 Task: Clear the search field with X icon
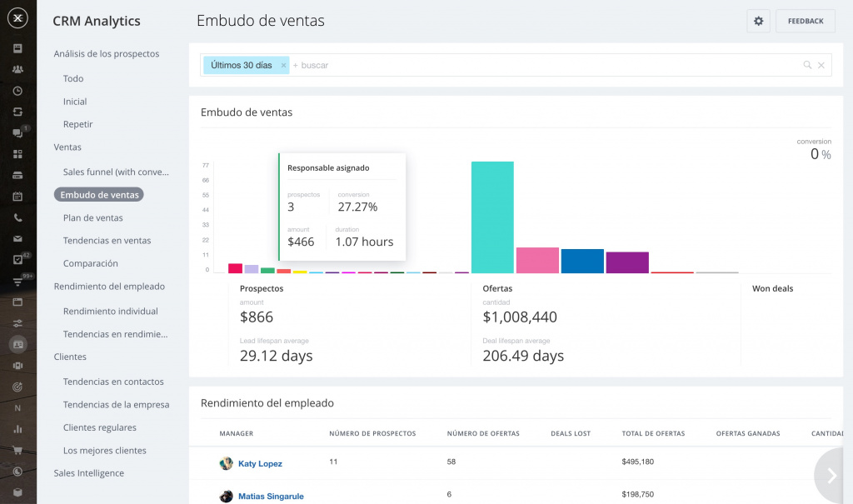[821, 65]
